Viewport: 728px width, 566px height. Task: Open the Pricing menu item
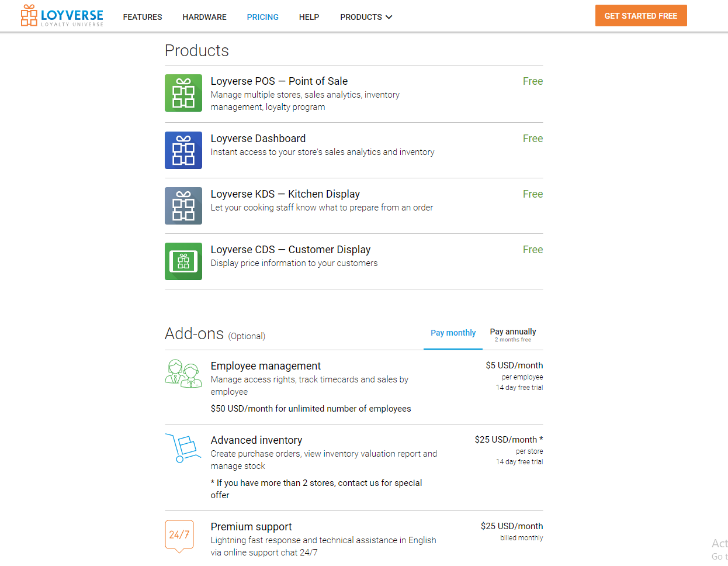tap(263, 17)
